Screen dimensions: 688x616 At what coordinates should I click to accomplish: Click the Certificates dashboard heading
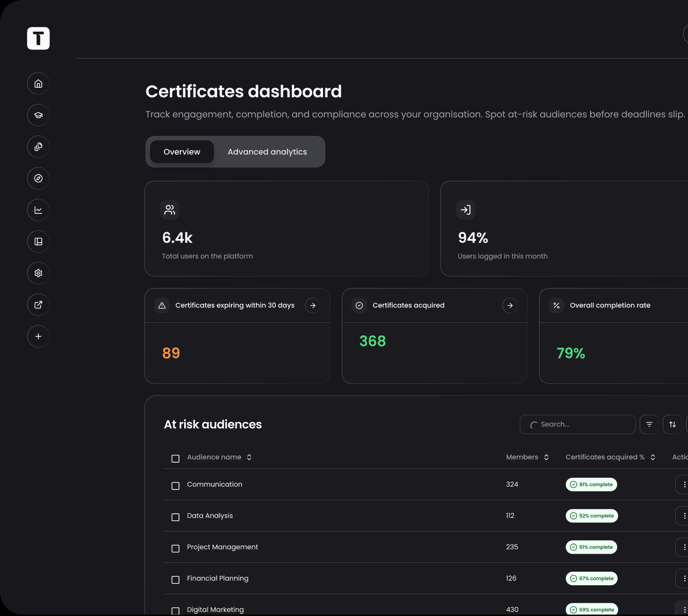[x=244, y=92]
